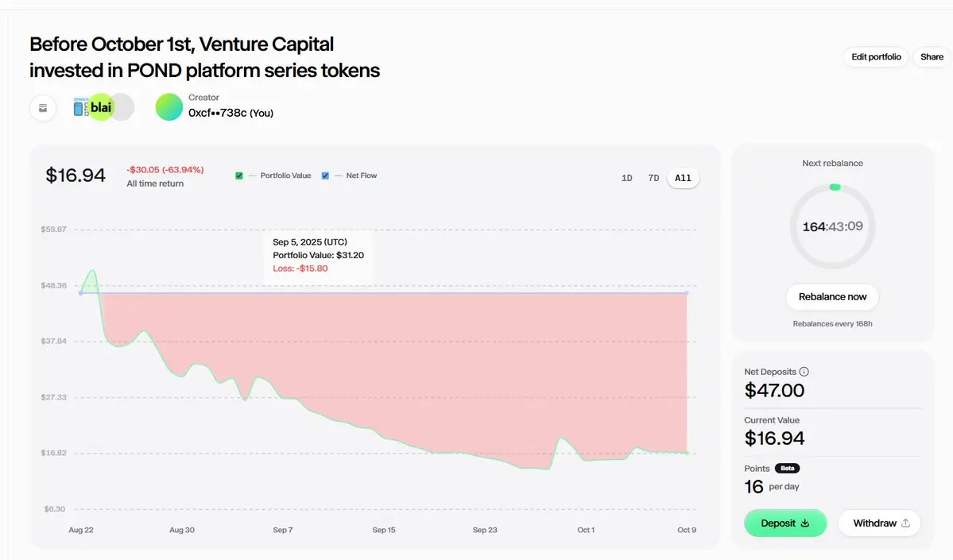Open Edit portfolio
Image resolution: width=953 pixels, height=560 pixels.
(x=876, y=57)
